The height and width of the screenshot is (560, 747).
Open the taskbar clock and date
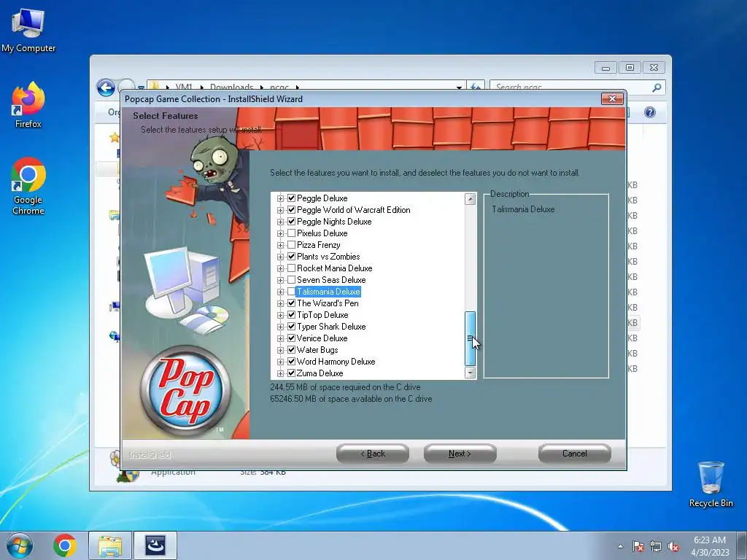point(710,545)
